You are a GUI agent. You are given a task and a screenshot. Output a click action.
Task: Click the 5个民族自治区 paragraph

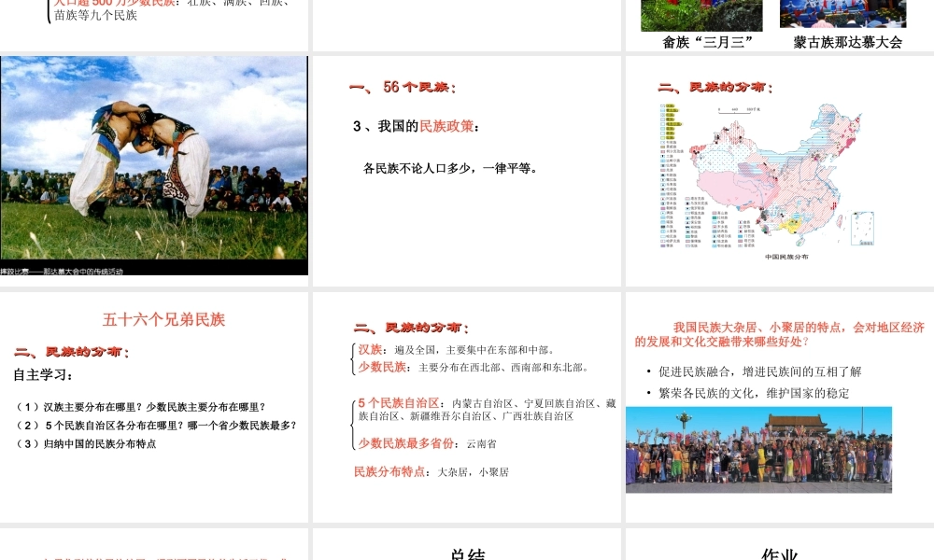(487, 410)
